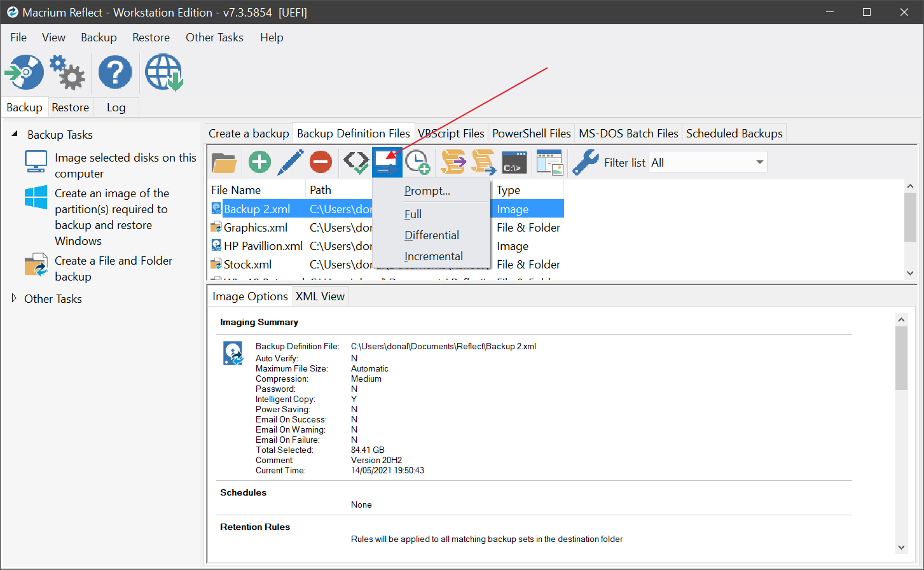Open the folder icon in definition files toolbar
This screenshot has height=570, width=924.
click(x=224, y=162)
